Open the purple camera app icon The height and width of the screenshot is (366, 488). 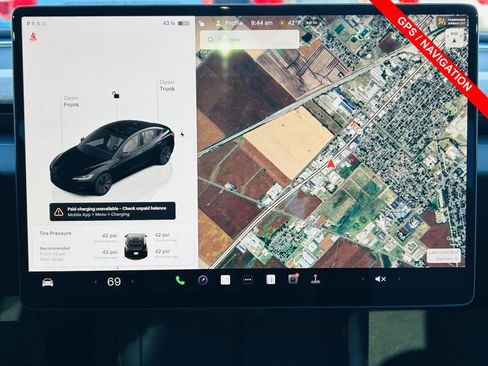203,280
